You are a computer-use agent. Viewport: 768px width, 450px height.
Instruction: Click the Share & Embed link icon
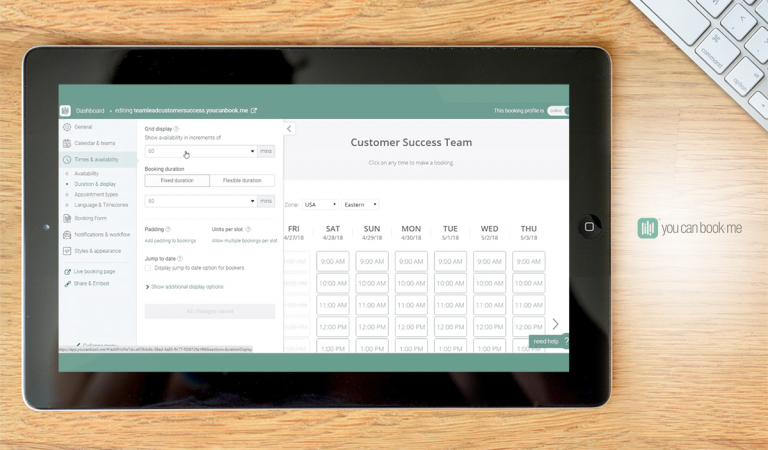(67, 284)
